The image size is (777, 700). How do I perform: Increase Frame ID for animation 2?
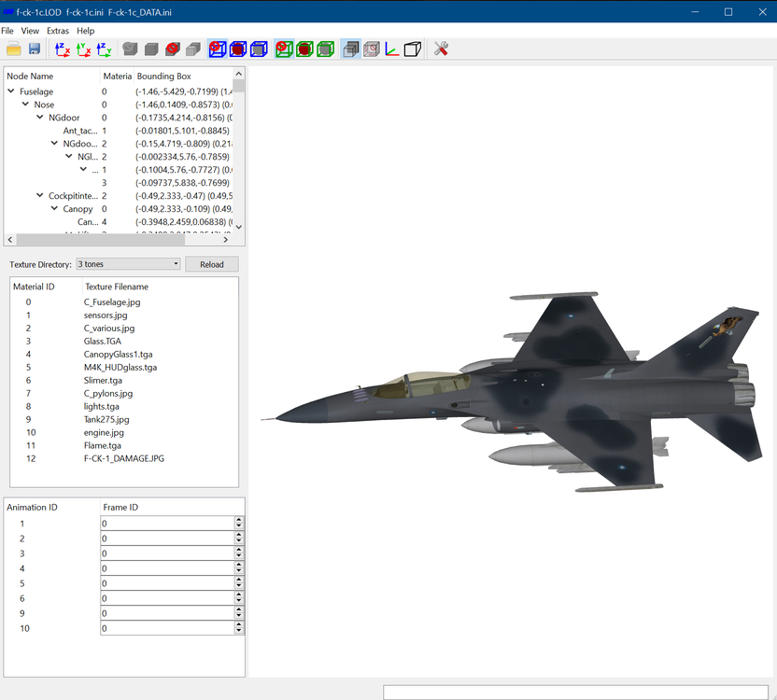(x=239, y=535)
